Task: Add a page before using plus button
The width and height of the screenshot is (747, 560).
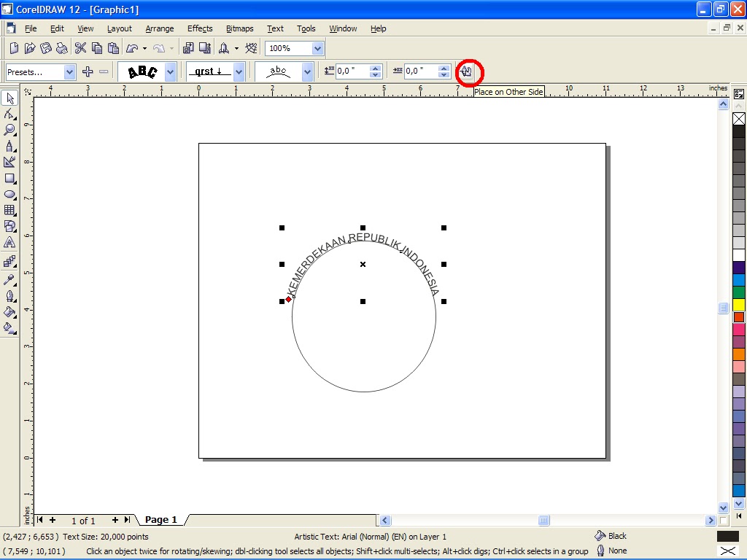Action: point(53,520)
